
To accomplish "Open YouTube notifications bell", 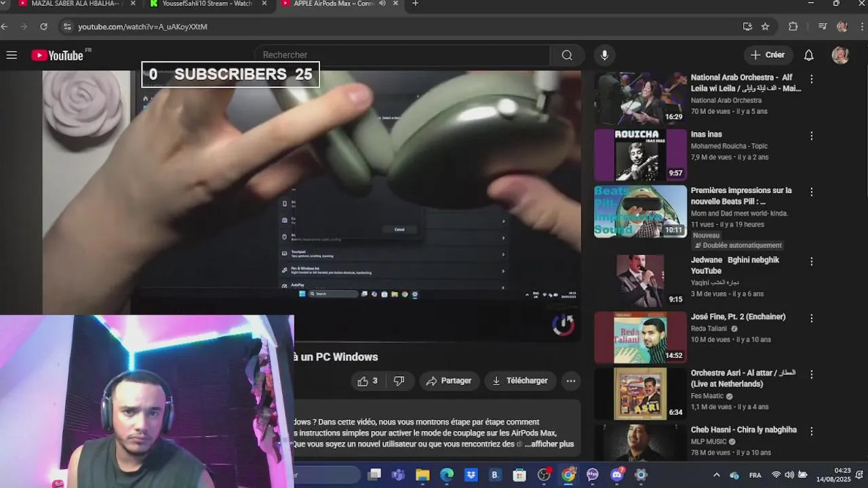I will [808, 55].
